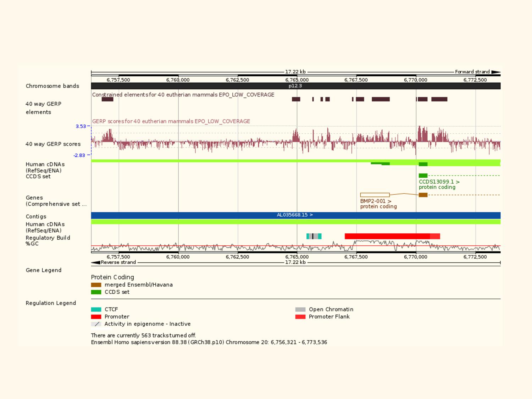This screenshot has width=532, height=399.
Task: Click the Gene Legend heading
Action: coord(44,270)
